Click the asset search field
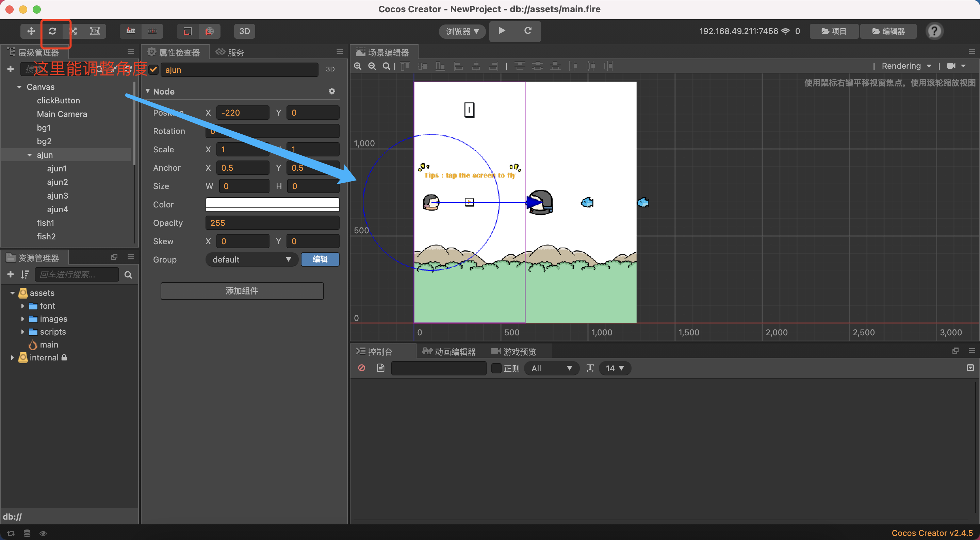Viewport: 980px width, 540px height. [77, 274]
